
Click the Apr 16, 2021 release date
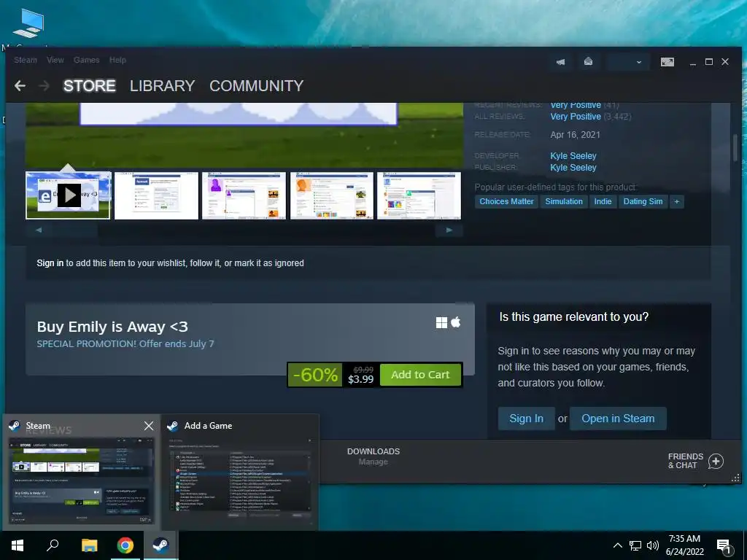[575, 135]
